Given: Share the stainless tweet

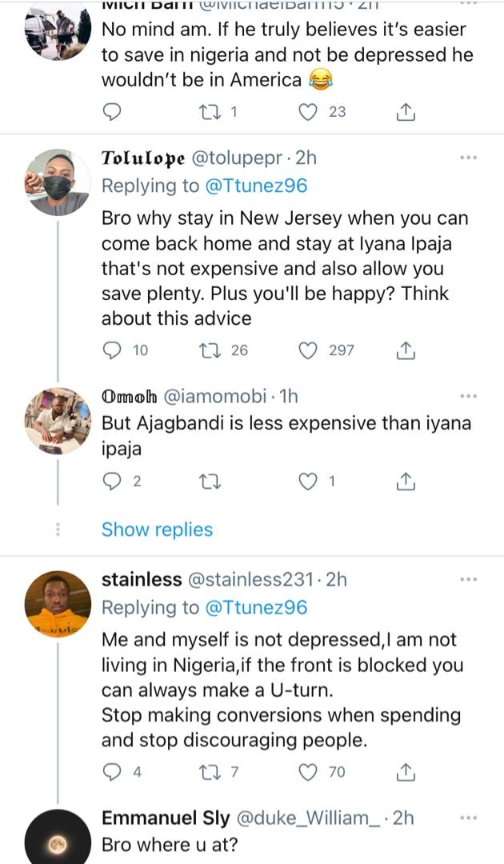Looking at the screenshot, I should pos(406,772).
